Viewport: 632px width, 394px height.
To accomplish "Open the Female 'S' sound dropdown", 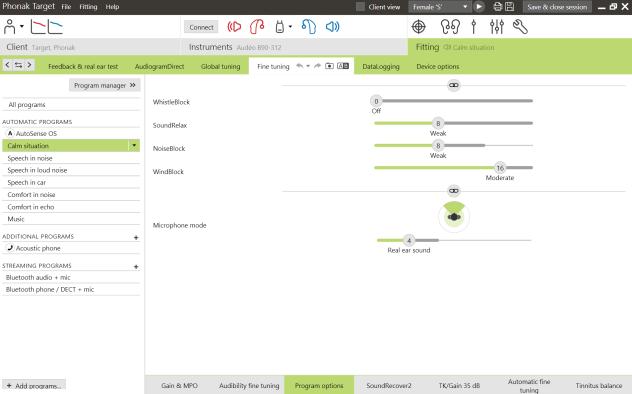I will 439,7.
